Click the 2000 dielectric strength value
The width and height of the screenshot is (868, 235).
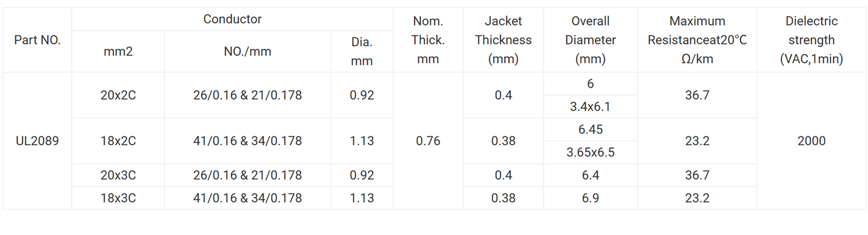tap(811, 141)
